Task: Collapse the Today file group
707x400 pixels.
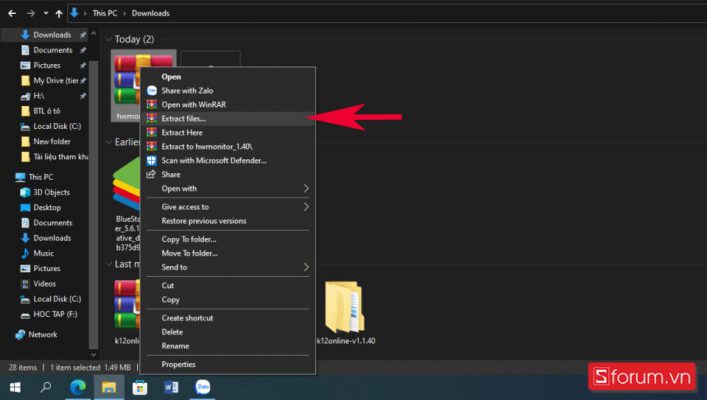Action: tap(107, 40)
